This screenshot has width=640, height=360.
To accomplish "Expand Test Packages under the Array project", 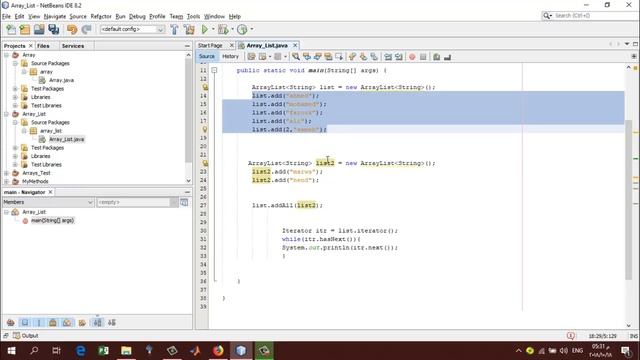I will point(15,89).
